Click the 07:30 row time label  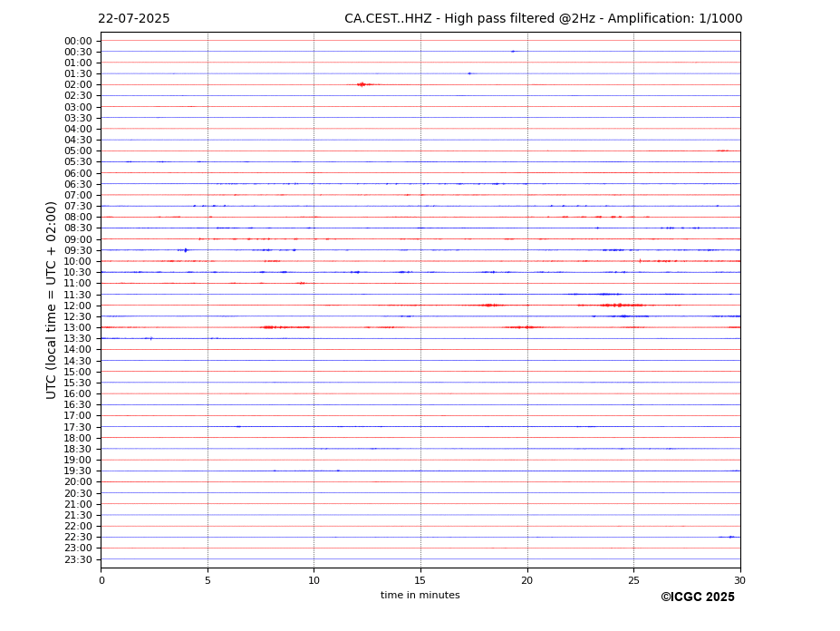pos(78,207)
